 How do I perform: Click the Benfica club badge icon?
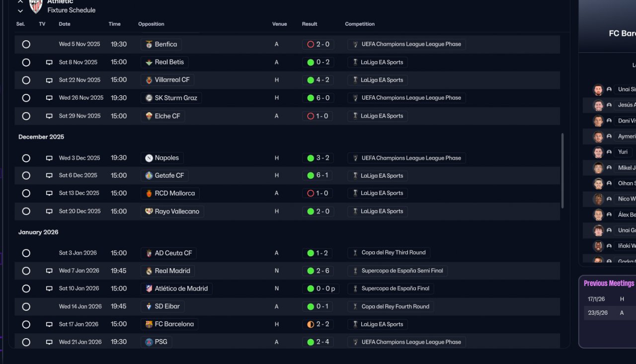pos(149,44)
